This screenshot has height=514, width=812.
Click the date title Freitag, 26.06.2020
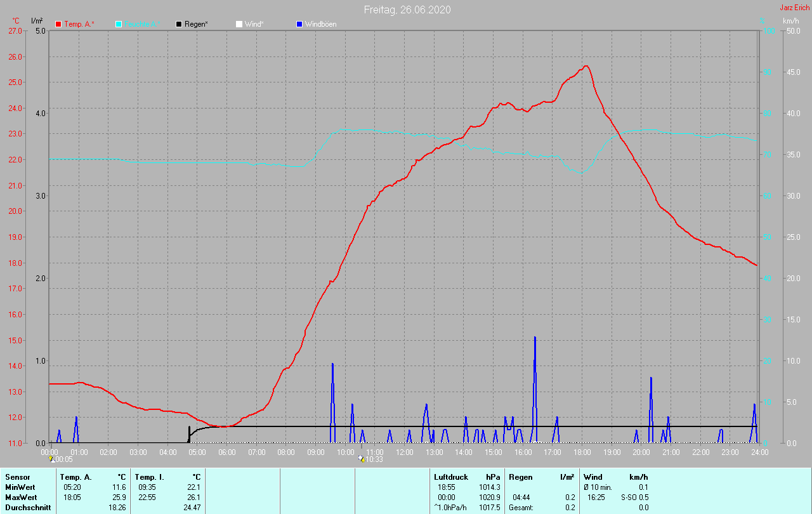click(x=407, y=10)
